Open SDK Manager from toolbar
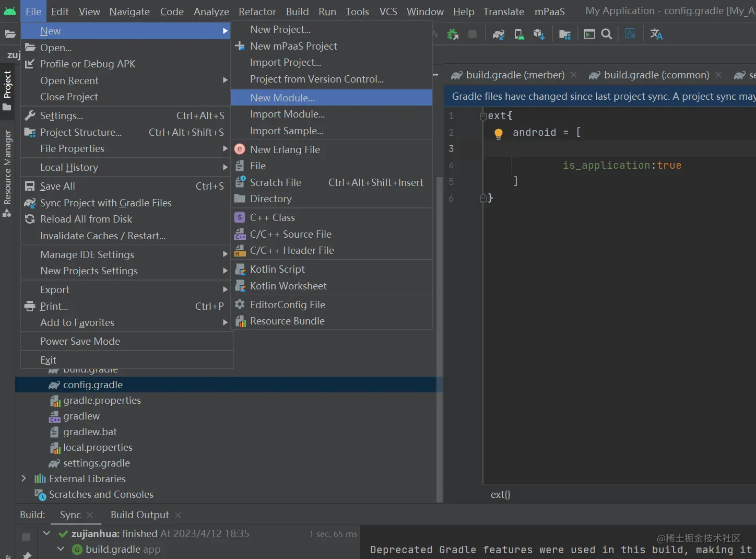 (539, 34)
